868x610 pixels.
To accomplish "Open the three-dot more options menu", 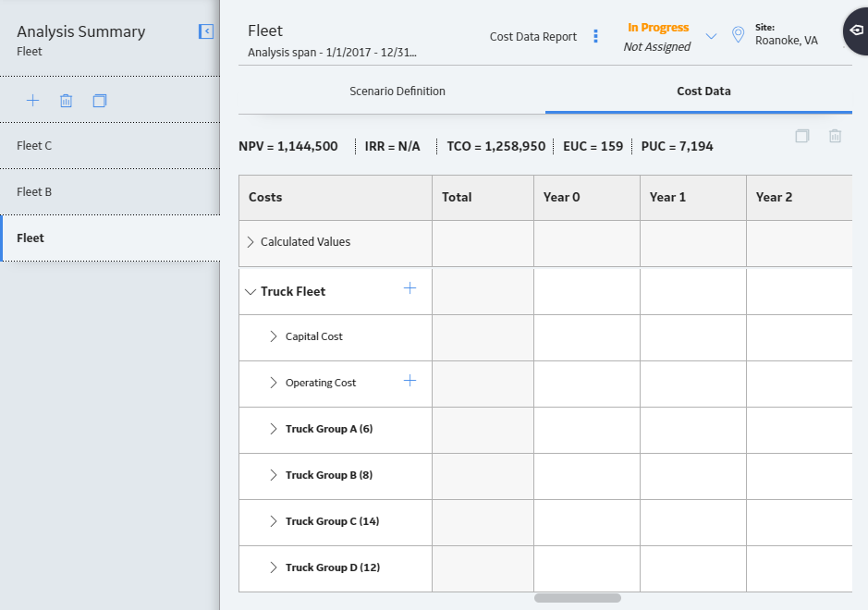I will [595, 36].
